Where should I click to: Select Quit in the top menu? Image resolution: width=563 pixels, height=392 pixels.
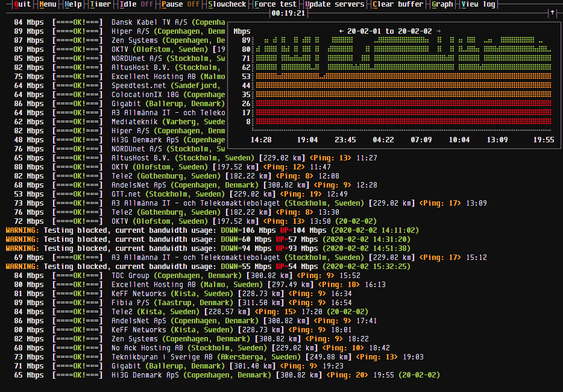tap(22, 4)
